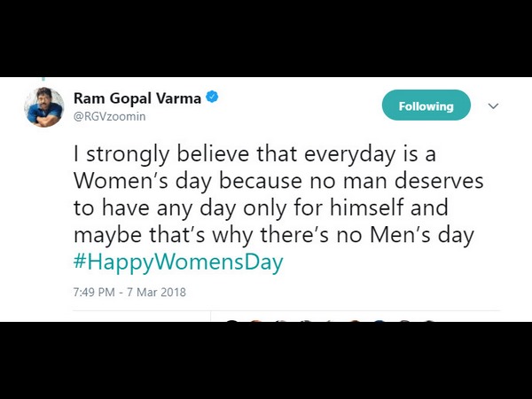Viewport: 532px width, 399px height.
Task: Click the word 'Women's' in tweet
Action: 121,181
